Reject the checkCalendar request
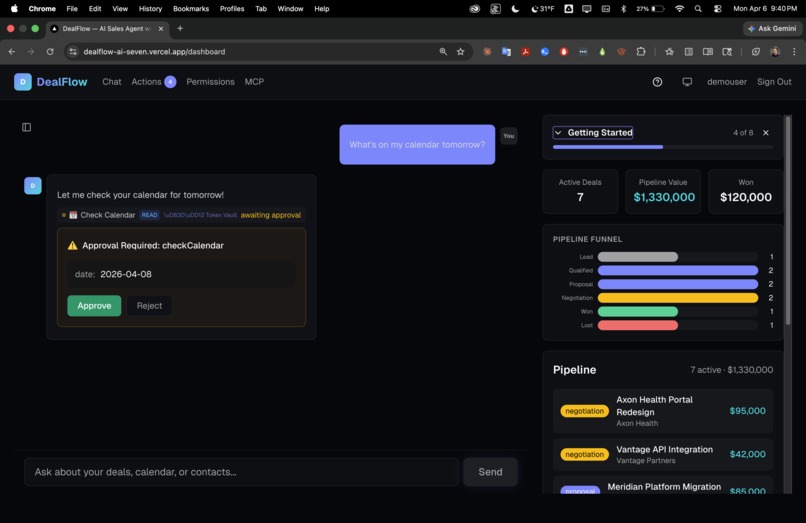Viewport: 806px width, 523px height. tap(149, 305)
